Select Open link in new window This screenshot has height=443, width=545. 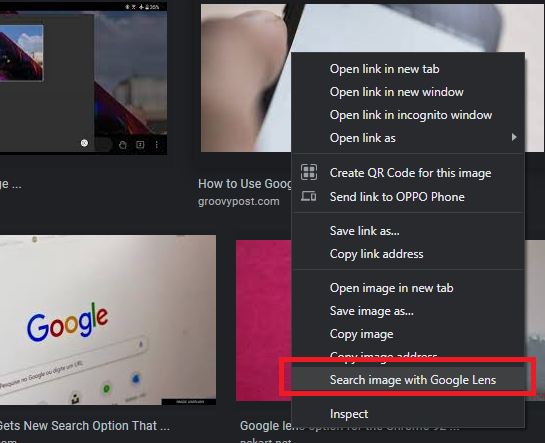408,92
